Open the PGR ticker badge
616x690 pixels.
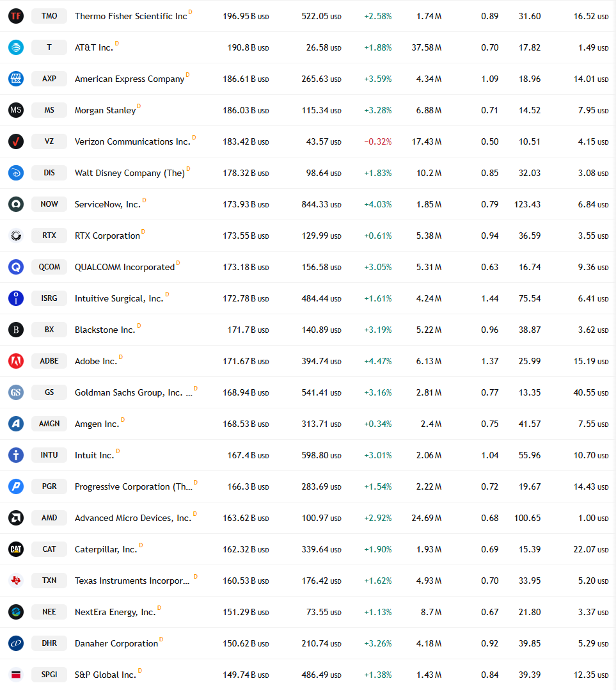(x=49, y=486)
